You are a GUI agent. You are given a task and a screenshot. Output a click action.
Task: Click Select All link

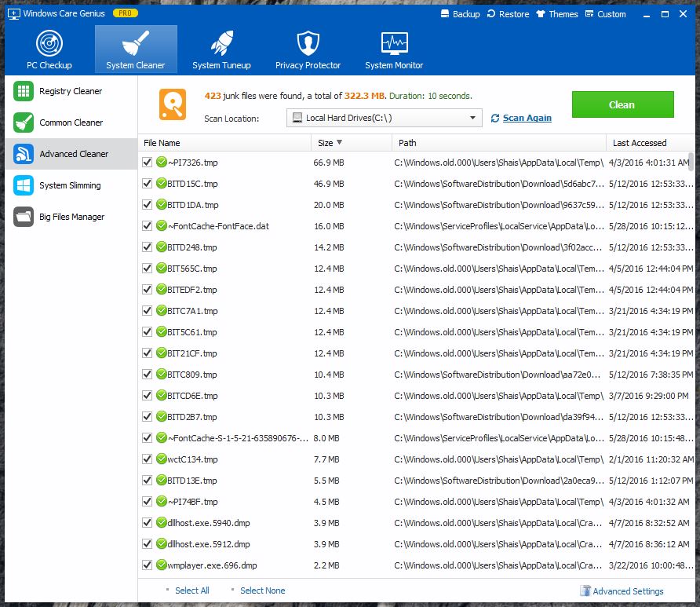(192, 591)
